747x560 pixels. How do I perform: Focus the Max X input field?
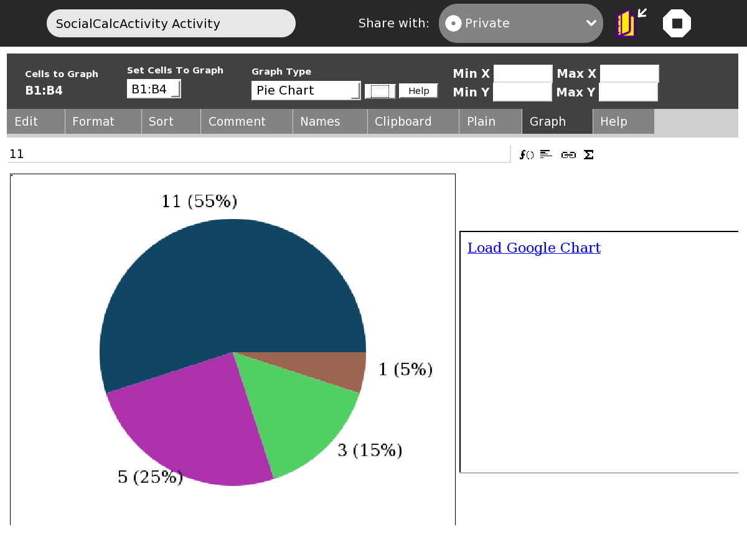point(629,73)
